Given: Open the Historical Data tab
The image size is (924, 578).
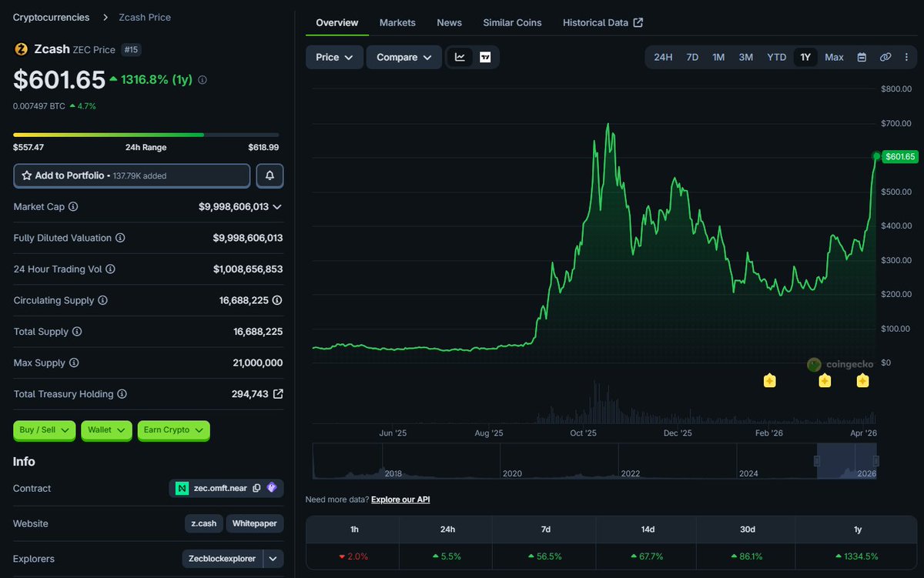Looking at the screenshot, I should click(603, 22).
